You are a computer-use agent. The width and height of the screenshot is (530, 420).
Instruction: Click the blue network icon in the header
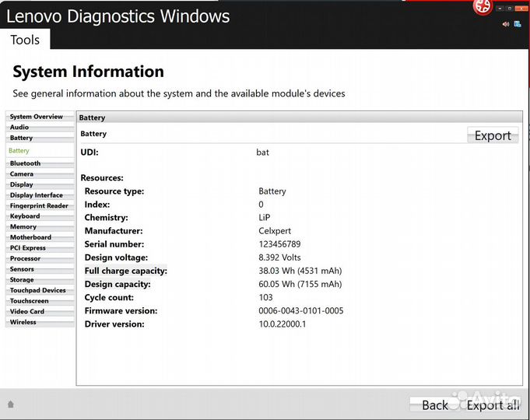tap(518, 24)
